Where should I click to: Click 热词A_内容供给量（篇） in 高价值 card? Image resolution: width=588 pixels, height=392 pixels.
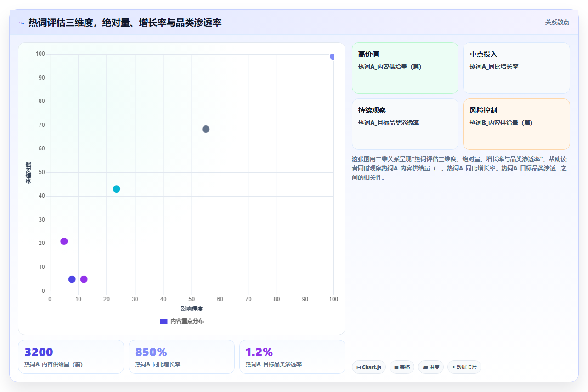[390, 67]
